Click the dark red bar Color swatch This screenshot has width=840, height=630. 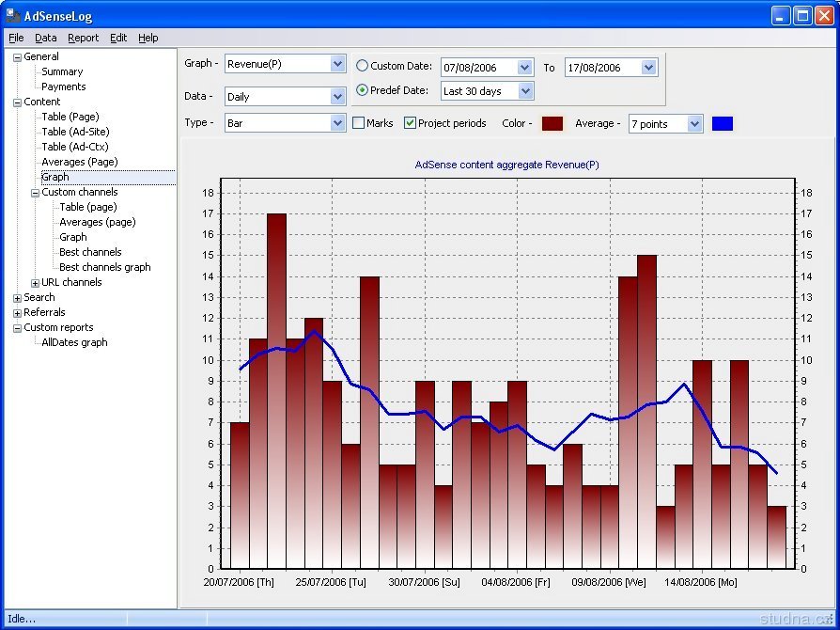point(552,123)
